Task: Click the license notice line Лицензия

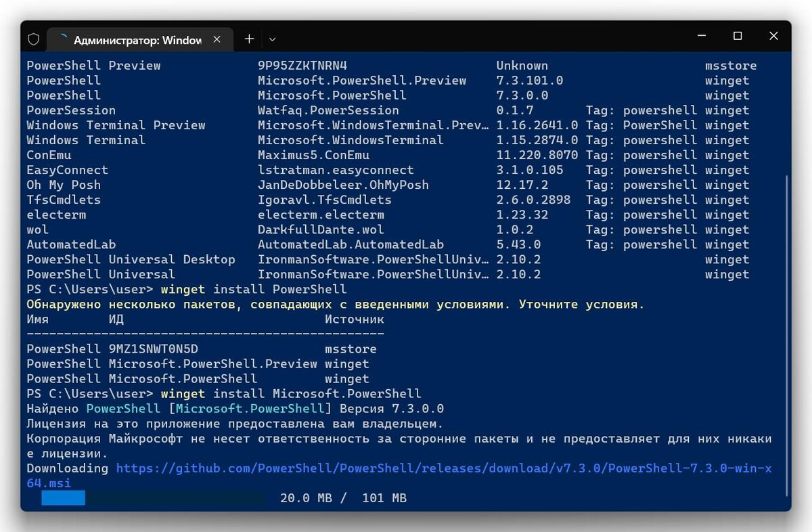Action: click(235, 423)
